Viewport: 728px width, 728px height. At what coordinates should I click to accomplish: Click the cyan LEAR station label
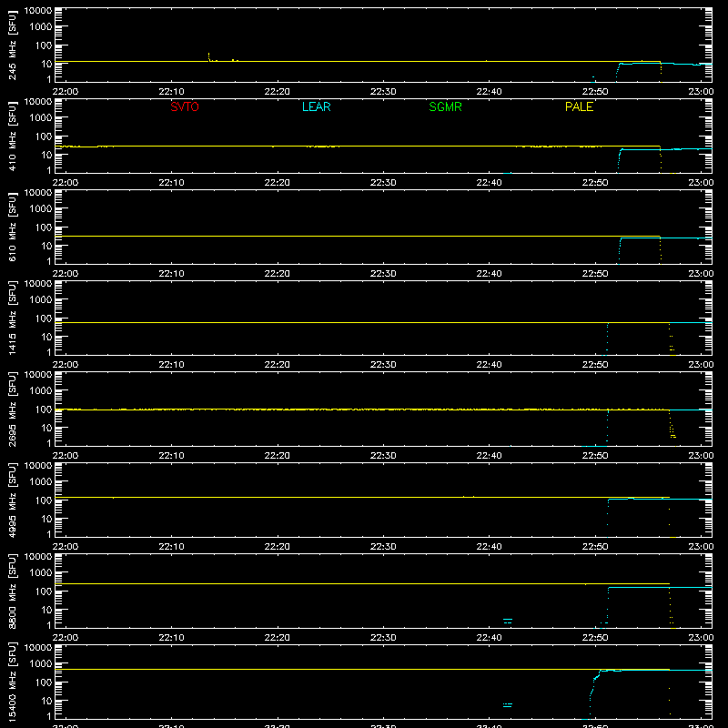pos(316,106)
